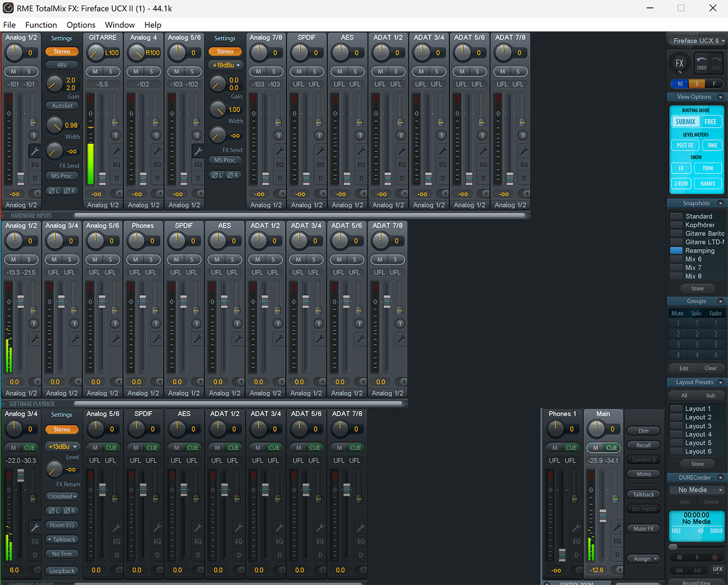Open the Help menu
The image size is (728, 585).
[153, 25]
